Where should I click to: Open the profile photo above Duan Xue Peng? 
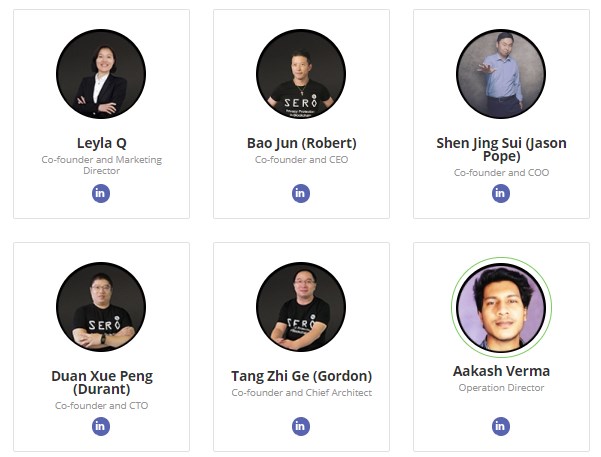click(x=101, y=308)
